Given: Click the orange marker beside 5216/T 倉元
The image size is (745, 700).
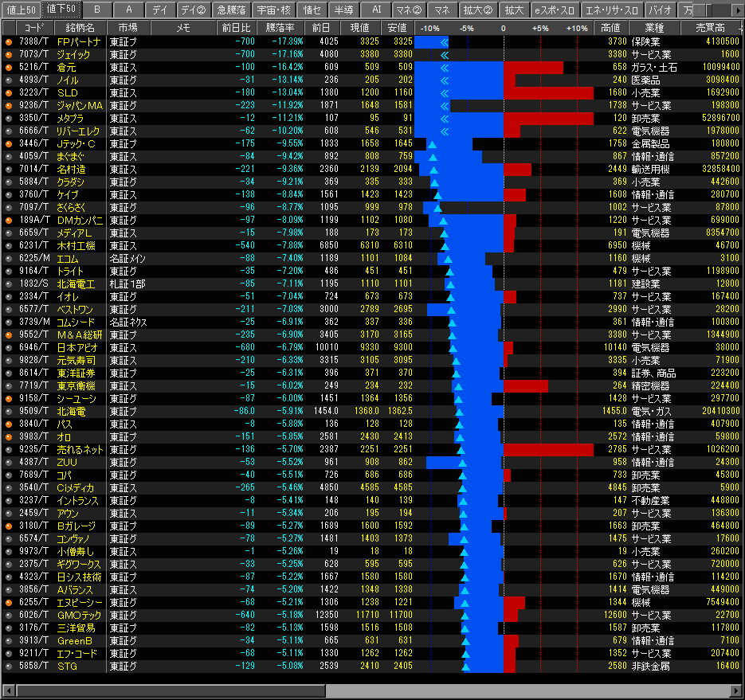Looking at the screenshot, I should point(9,68).
